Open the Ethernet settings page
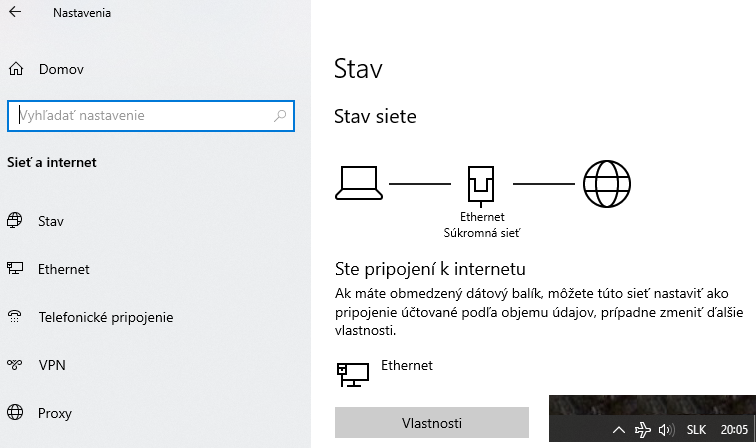The image size is (756, 448). 64,269
